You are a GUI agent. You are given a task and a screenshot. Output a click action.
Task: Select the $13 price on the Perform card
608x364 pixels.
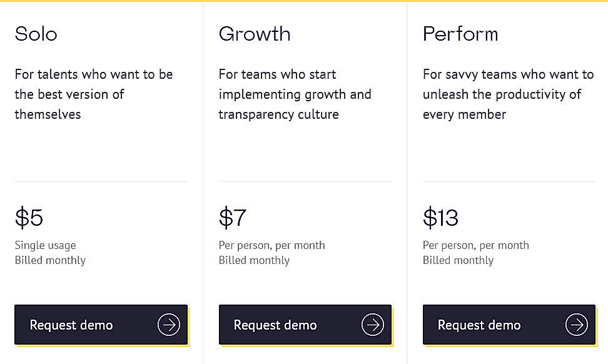coord(440,218)
